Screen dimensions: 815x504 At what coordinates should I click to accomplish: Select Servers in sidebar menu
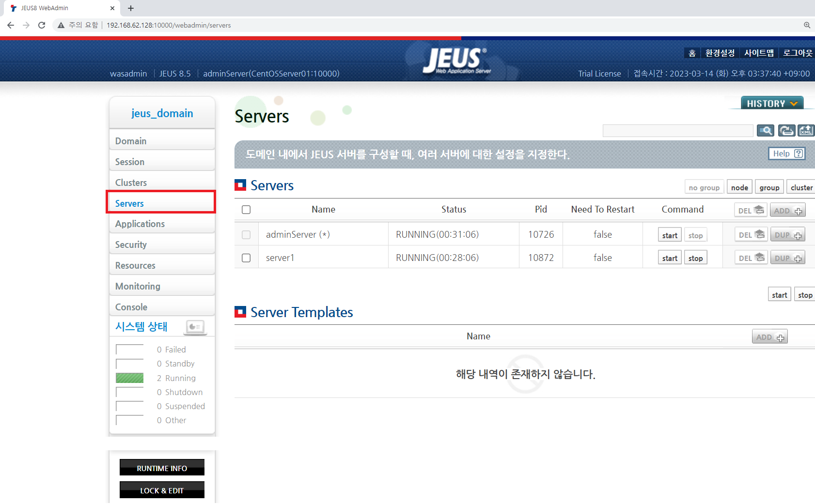(161, 203)
